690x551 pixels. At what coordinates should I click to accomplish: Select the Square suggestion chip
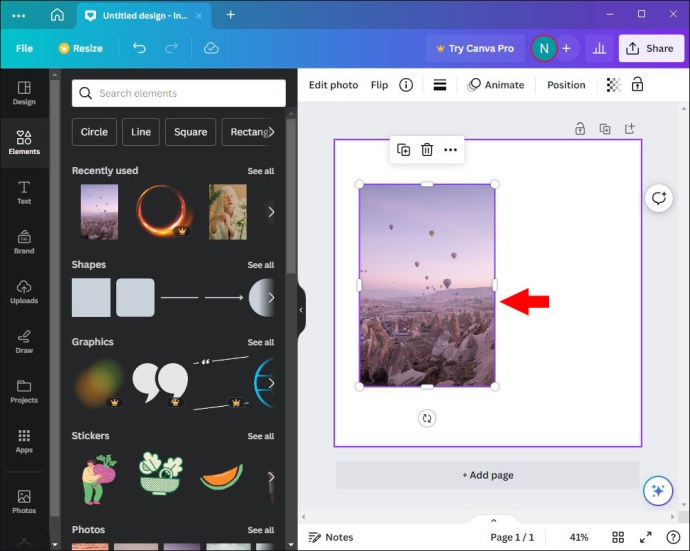tap(191, 132)
